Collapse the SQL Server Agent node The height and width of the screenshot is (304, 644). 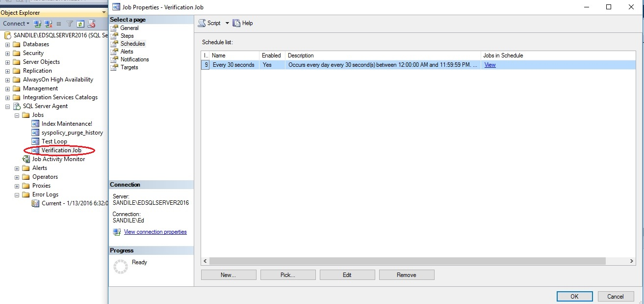[8, 106]
